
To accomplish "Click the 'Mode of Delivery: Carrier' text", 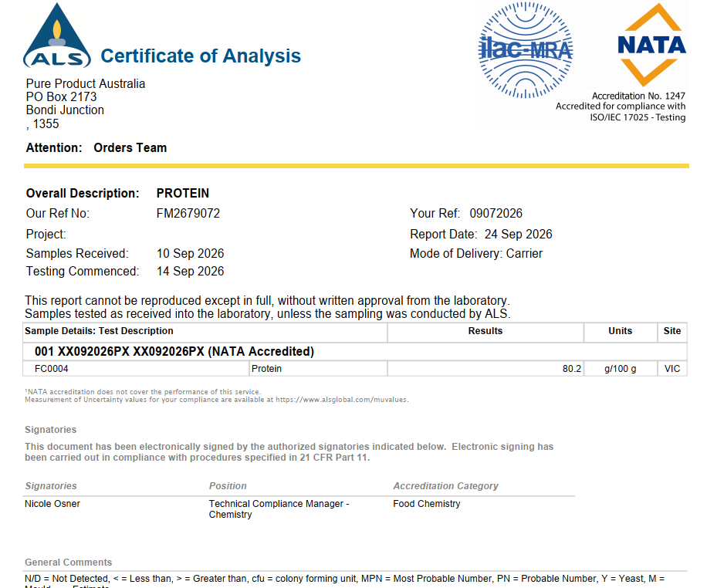I will (x=476, y=253).
